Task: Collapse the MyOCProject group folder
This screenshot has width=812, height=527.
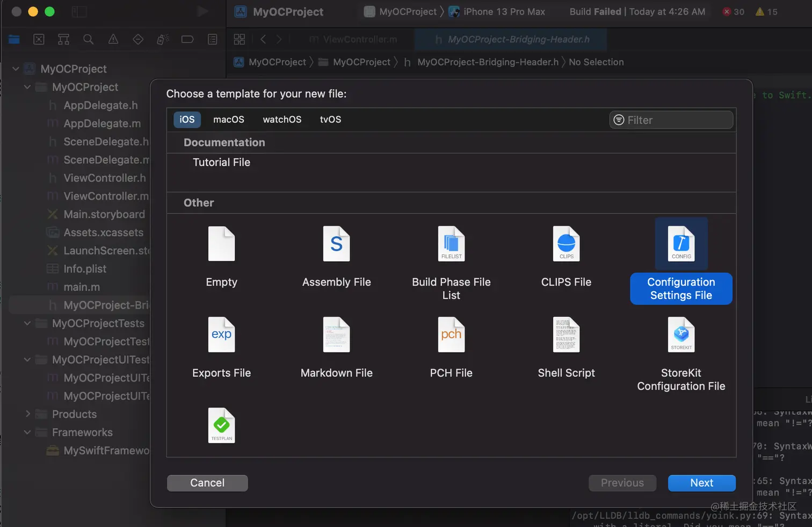Action: point(27,87)
